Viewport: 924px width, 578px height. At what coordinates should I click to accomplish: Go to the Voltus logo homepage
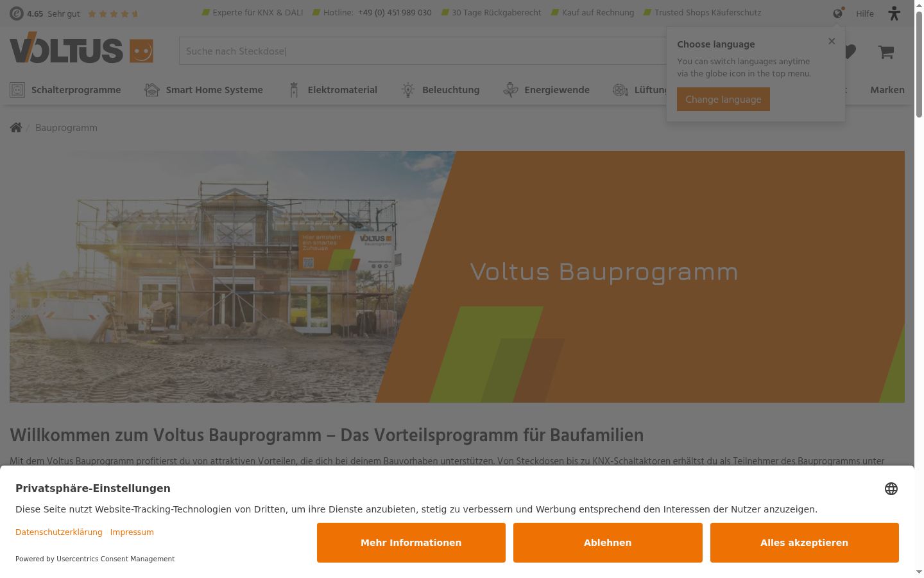point(81,48)
